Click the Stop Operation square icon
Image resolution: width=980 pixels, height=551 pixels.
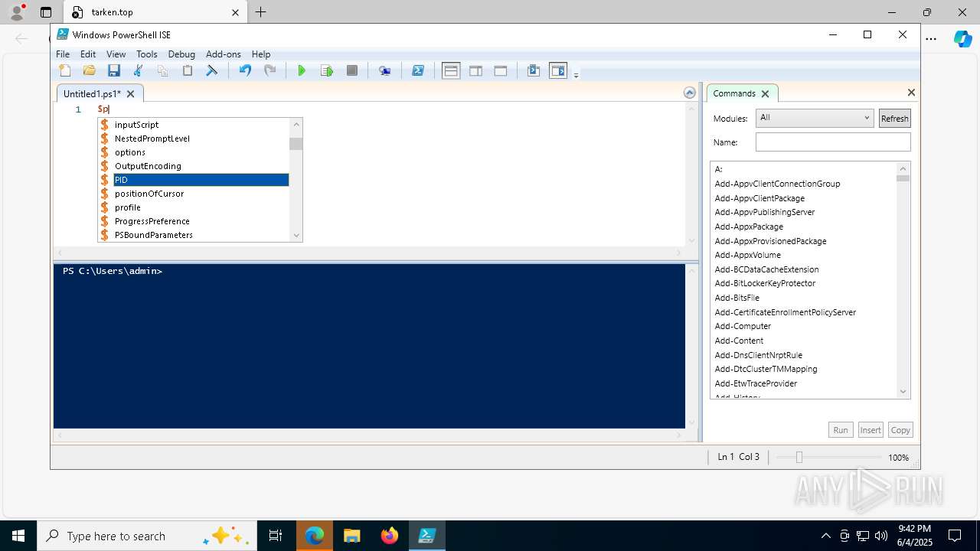tap(352, 70)
